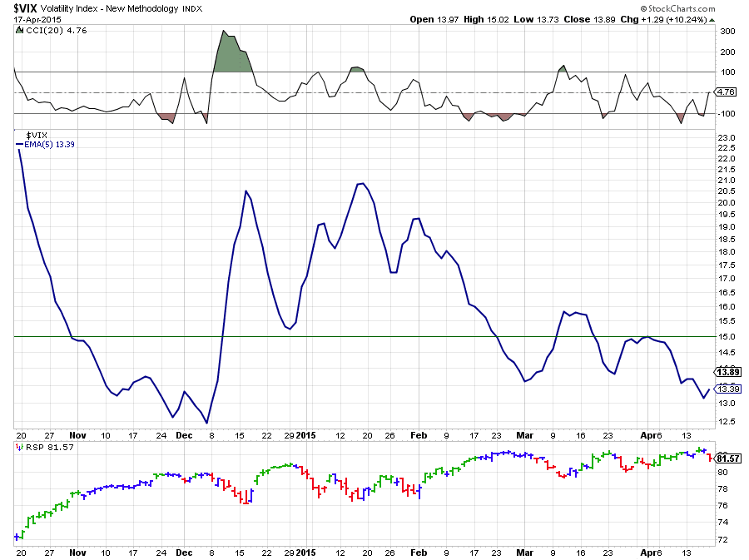
Task: Click the 12.5 price axis label
Action: (x=727, y=422)
